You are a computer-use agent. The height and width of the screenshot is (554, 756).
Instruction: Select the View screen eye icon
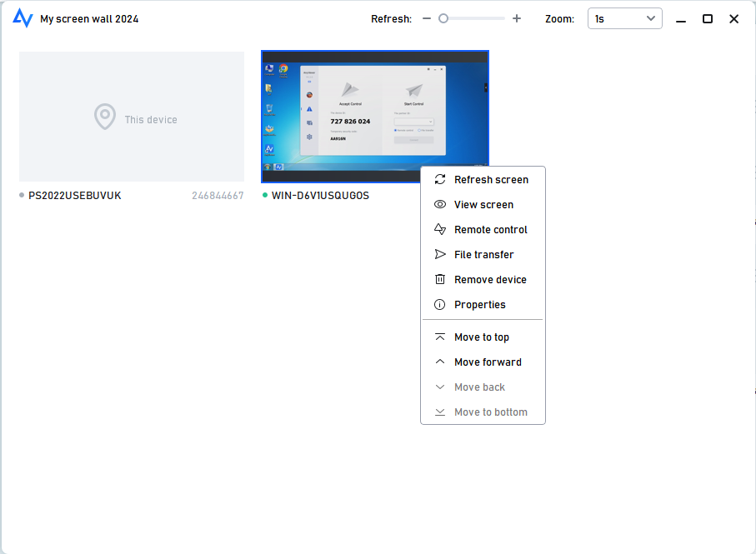tap(439, 204)
